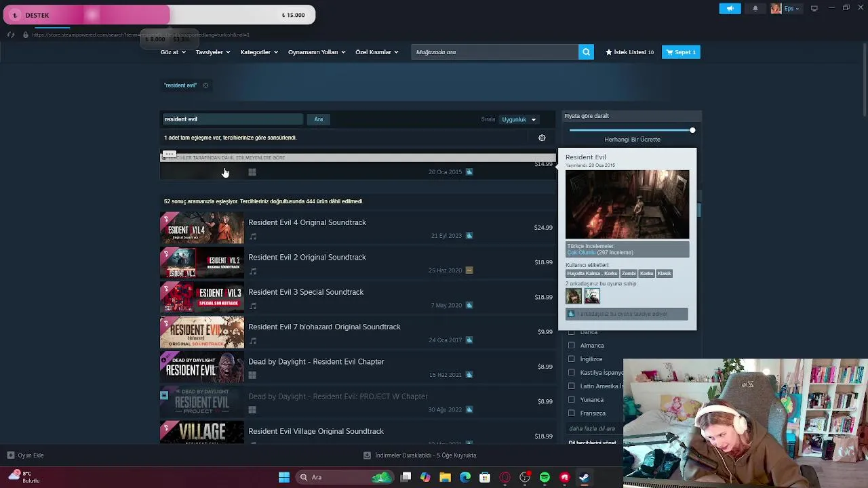
Task: Click the price range slider handle
Action: (x=692, y=130)
